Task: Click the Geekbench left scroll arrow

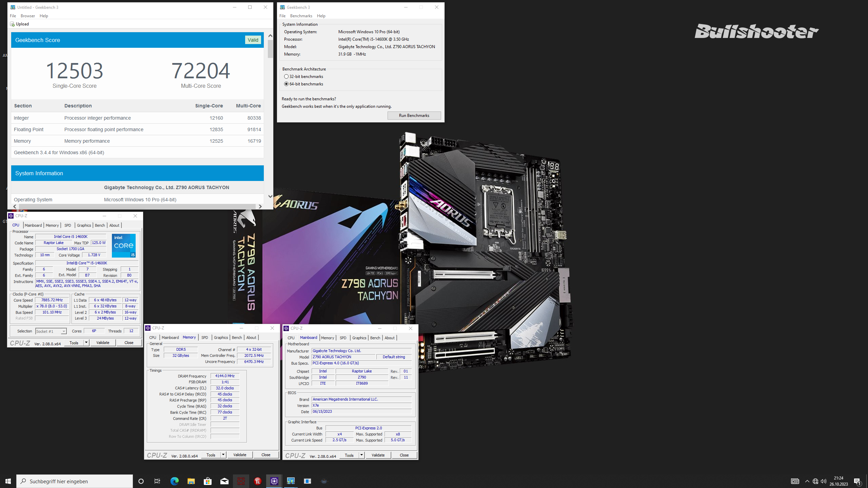Action: click(x=15, y=206)
